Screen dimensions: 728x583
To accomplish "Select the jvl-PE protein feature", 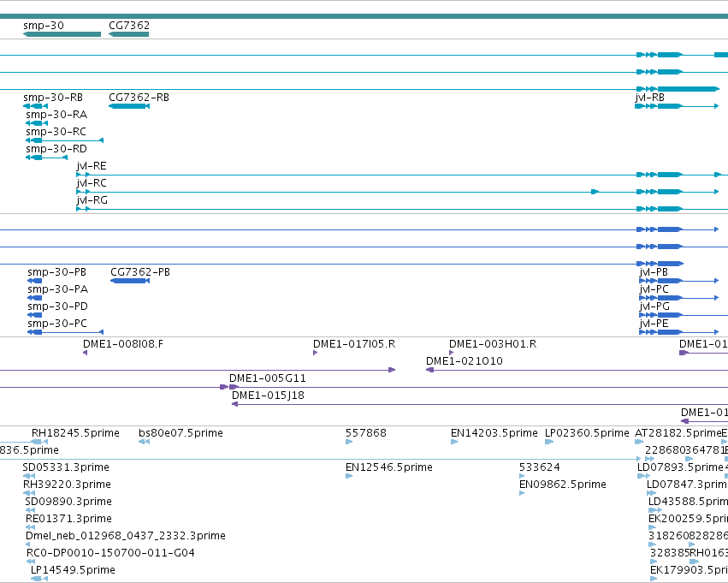I will pos(678,332).
